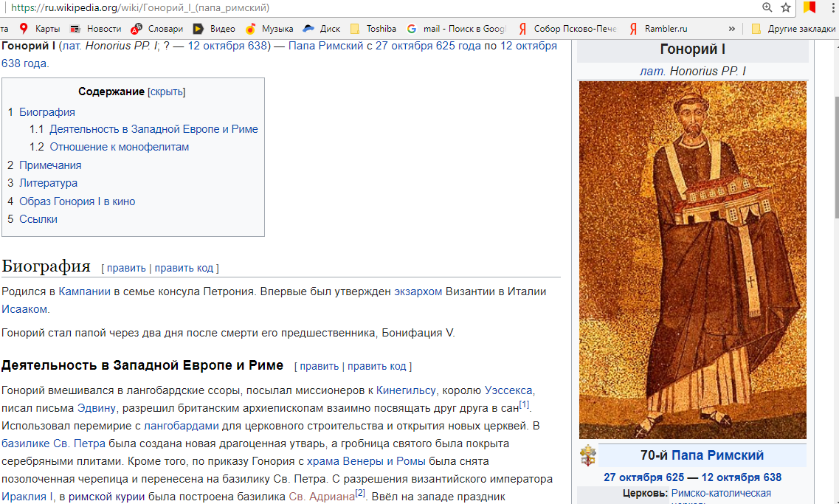Jump to Примечания in the contents
Screen dimensions: 839x504
pos(50,165)
